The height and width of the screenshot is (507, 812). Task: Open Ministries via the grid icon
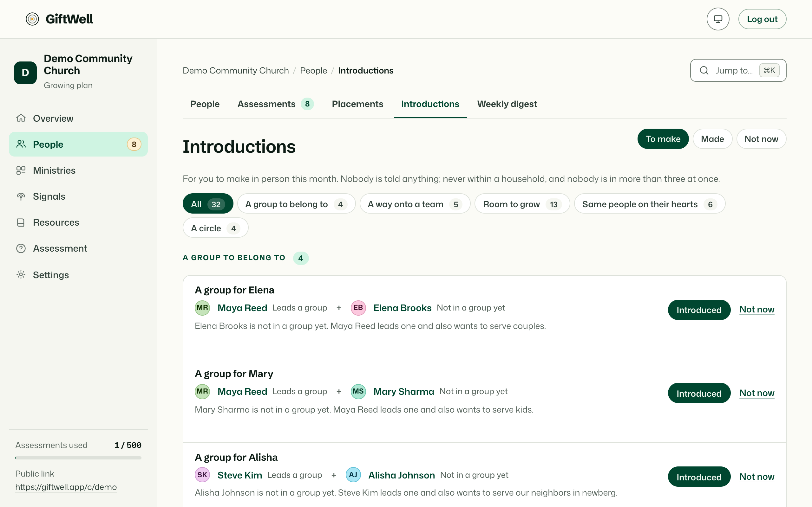(x=21, y=170)
